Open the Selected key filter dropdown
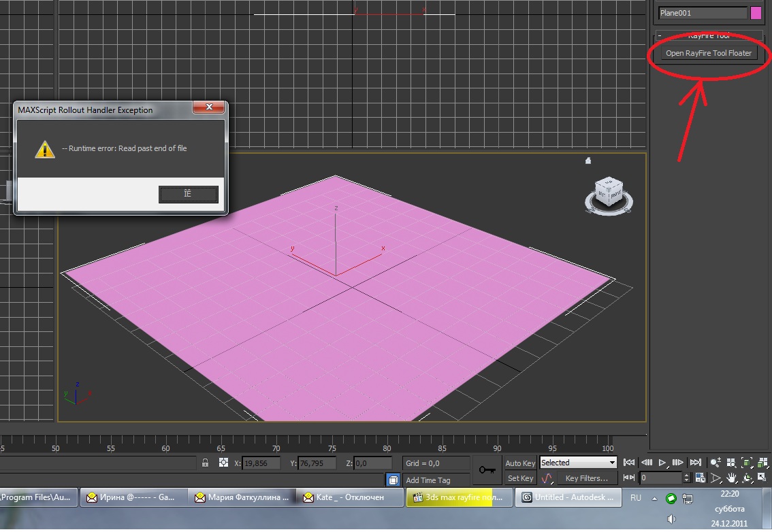The width and height of the screenshot is (772, 532). click(x=578, y=463)
